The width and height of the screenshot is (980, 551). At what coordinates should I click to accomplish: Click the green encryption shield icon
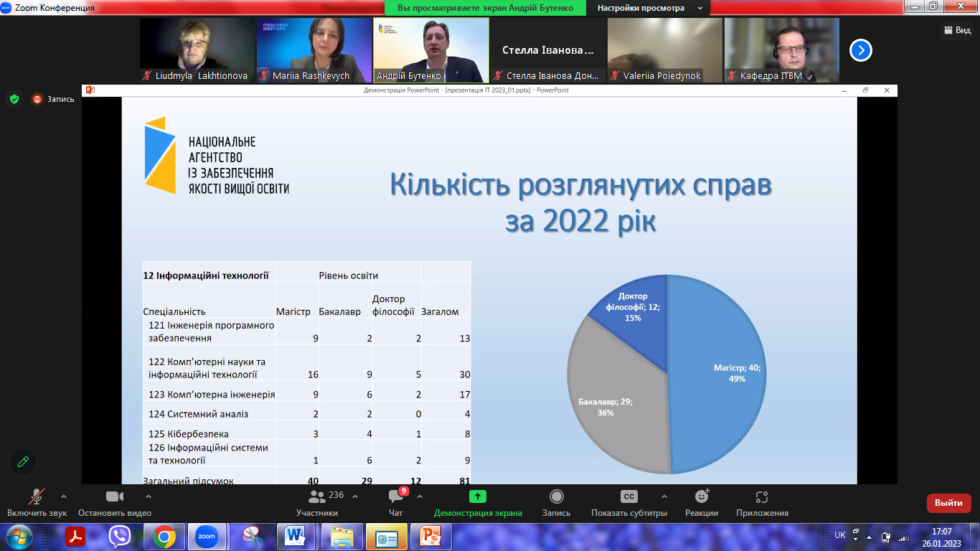click(14, 99)
